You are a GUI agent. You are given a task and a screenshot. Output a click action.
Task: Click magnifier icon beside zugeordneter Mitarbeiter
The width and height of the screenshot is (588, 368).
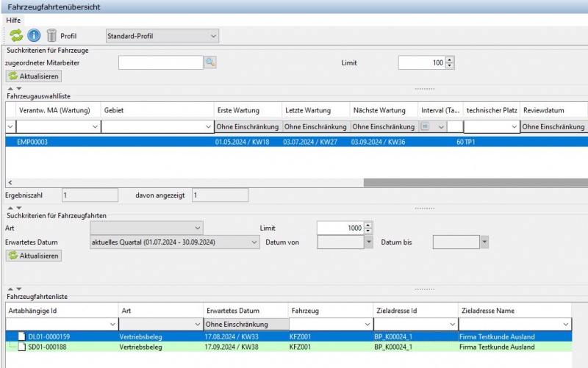tap(210, 62)
